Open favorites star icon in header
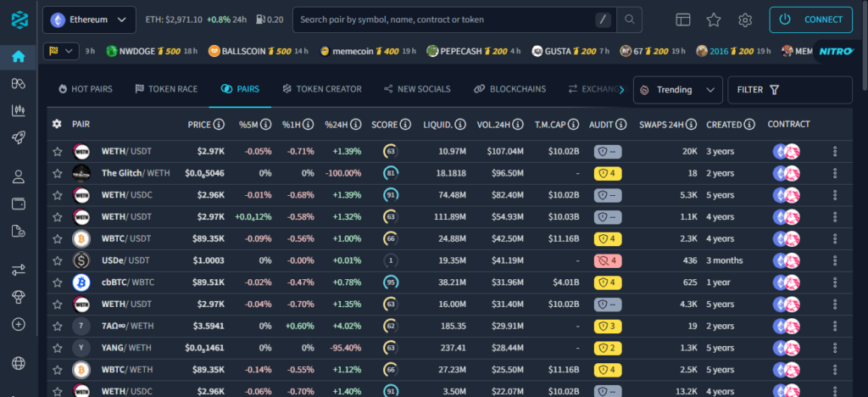 click(714, 20)
